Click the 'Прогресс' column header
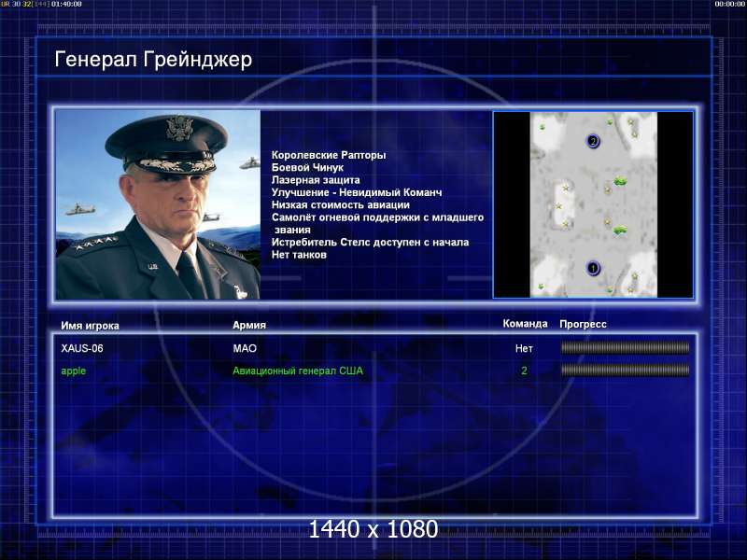Screen dimensions: 747x560 583,324
